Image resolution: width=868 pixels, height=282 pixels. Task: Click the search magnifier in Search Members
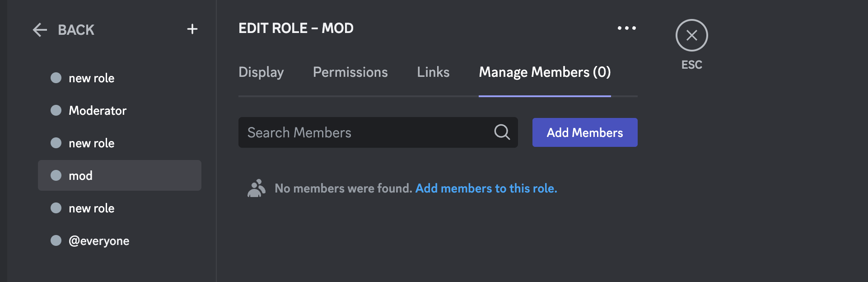pos(501,132)
